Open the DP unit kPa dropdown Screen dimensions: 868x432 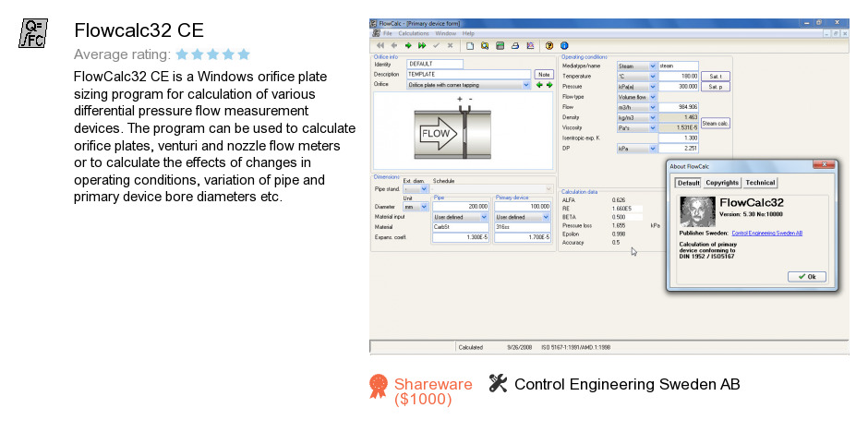click(653, 149)
